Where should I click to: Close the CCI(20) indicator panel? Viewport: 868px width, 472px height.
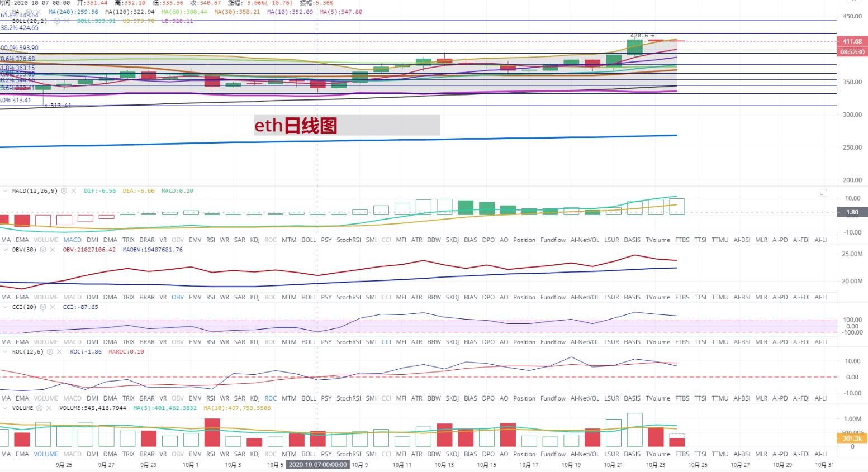53,307
